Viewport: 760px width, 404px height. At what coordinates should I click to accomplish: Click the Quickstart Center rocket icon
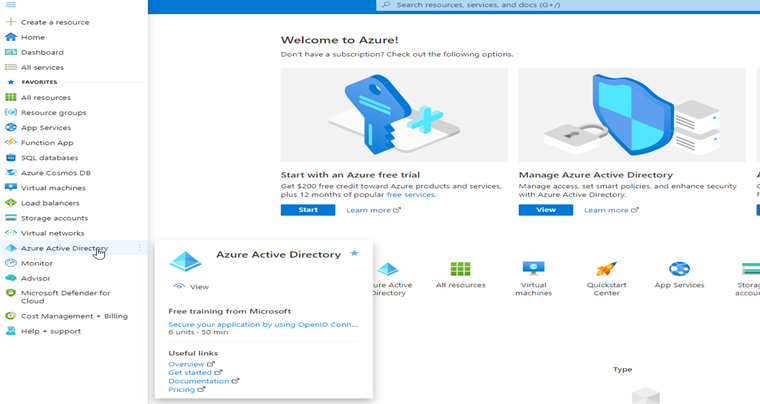click(606, 269)
